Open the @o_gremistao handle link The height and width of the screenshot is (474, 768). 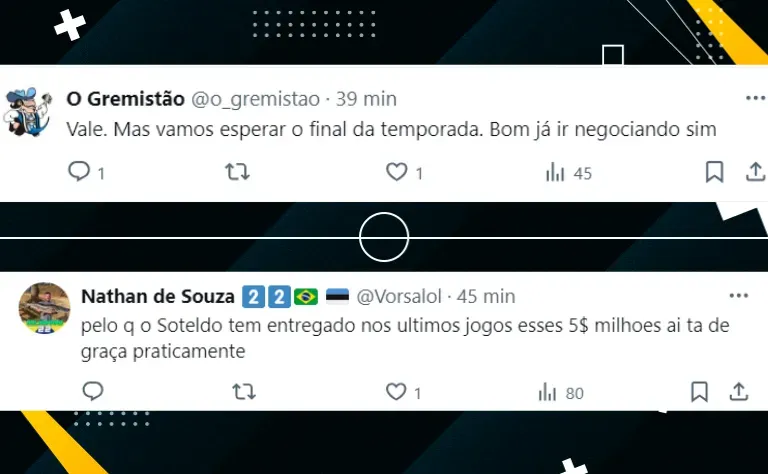tap(255, 99)
